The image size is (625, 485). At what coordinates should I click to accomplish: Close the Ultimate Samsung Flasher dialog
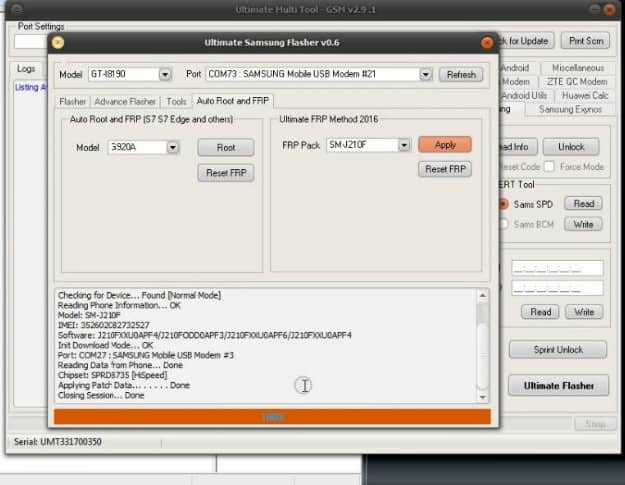[486, 43]
